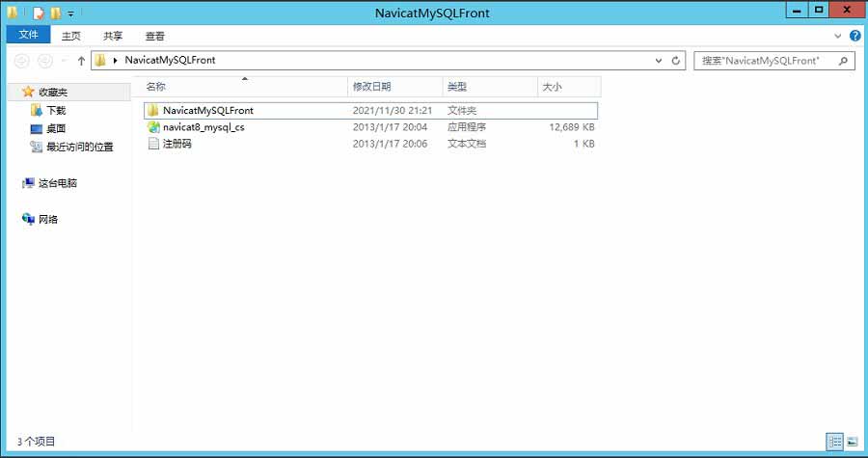Click the 最近访问的位置 icon
The height and width of the screenshot is (458, 868).
[x=37, y=147]
